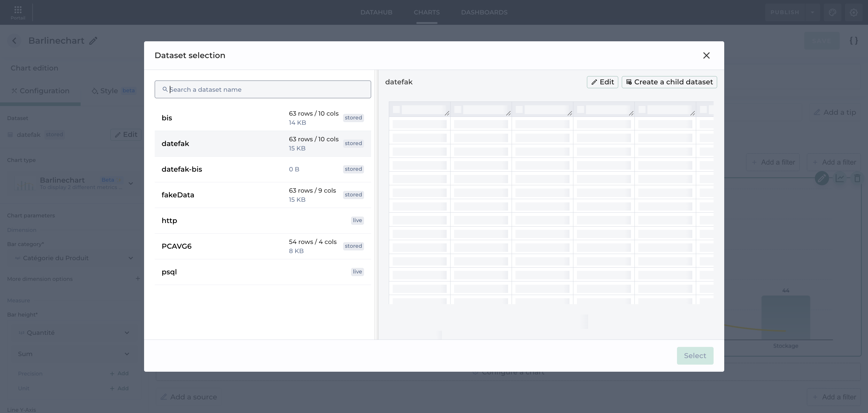Click the Search a dataset name field
Image resolution: width=868 pixels, height=413 pixels.
click(x=263, y=90)
